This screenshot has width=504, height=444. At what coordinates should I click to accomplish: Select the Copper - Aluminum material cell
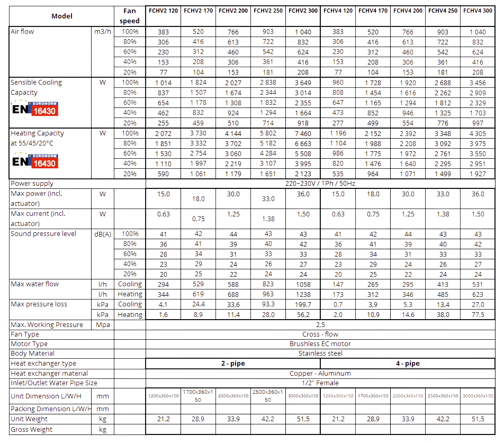click(320, 374)
